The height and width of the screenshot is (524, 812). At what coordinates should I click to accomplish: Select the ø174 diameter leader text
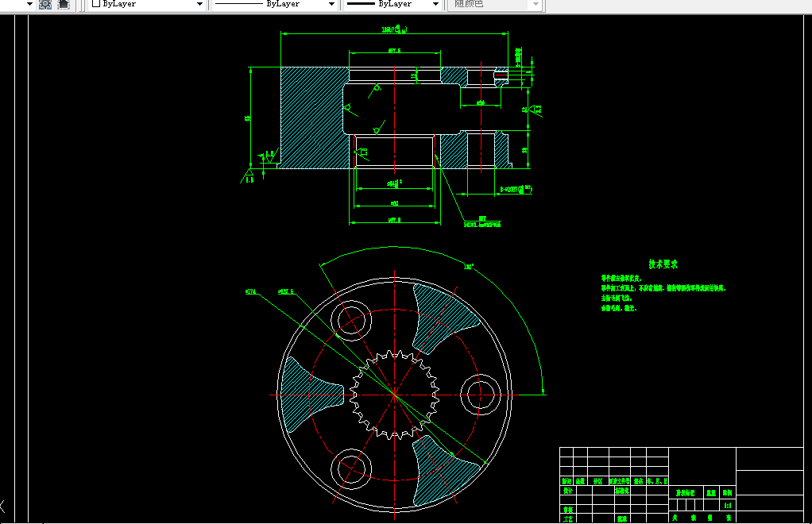click(250, 291)
